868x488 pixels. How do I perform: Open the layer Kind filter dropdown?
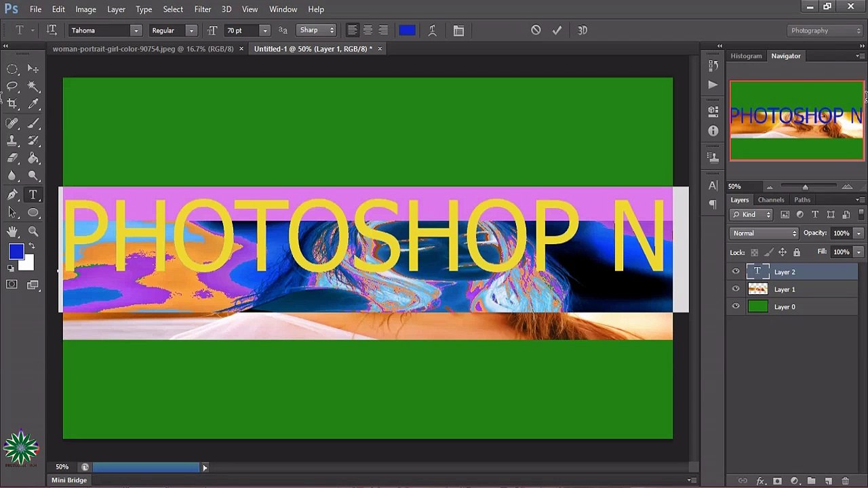751,215
